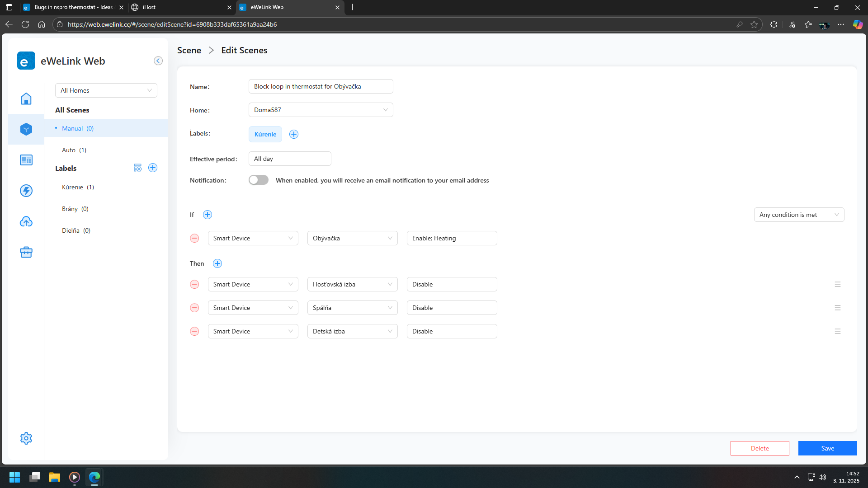Click the Delete button

(759, 448)
